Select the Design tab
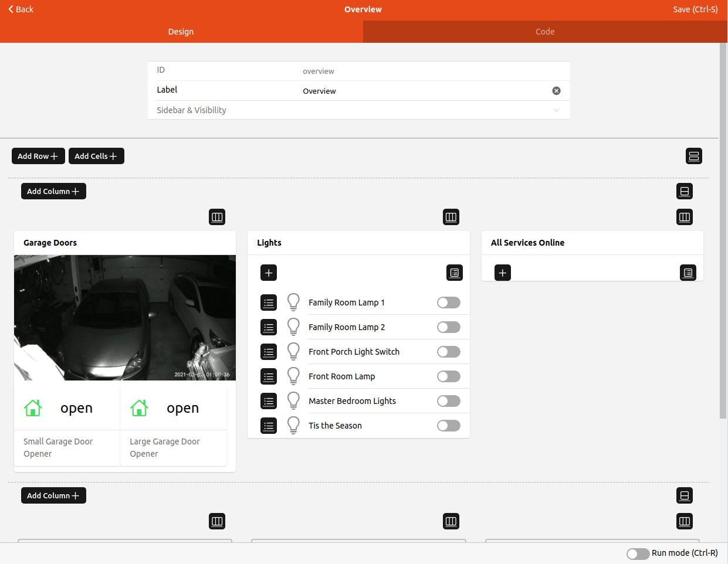The width and height of the screenshot is (728, 564). [181, 32]
